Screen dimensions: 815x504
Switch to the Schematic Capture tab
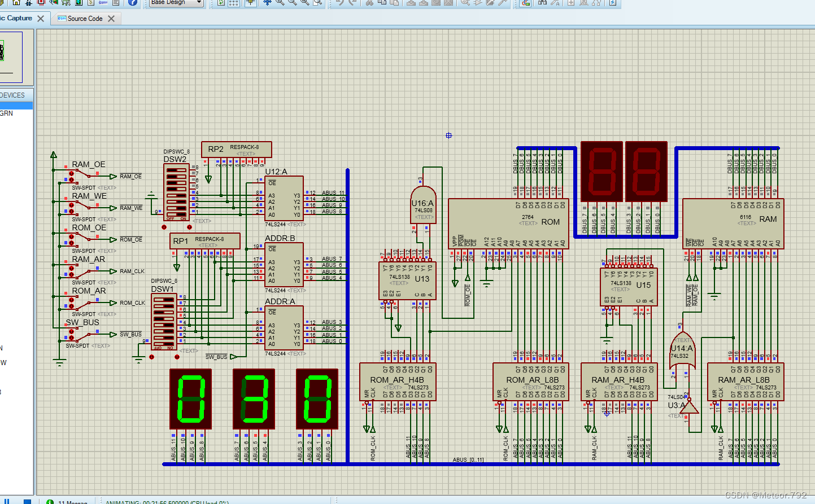pos(16,18)
